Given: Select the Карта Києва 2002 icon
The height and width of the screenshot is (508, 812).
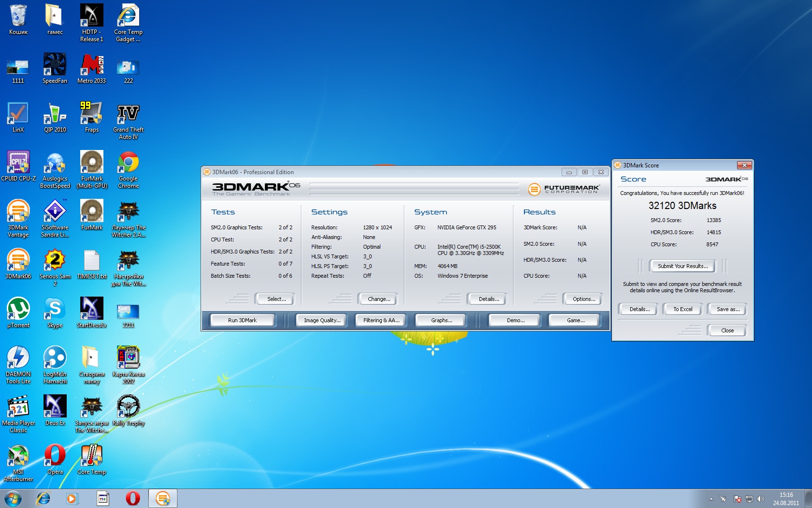Looking at the screenshot, I should click(128, 365).
